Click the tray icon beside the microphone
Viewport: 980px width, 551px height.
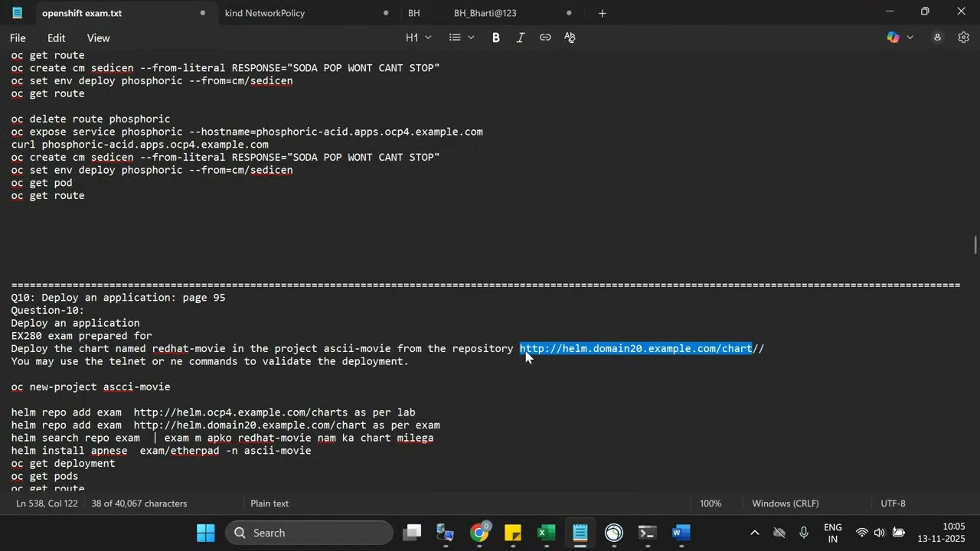click(x=779, y=533)
